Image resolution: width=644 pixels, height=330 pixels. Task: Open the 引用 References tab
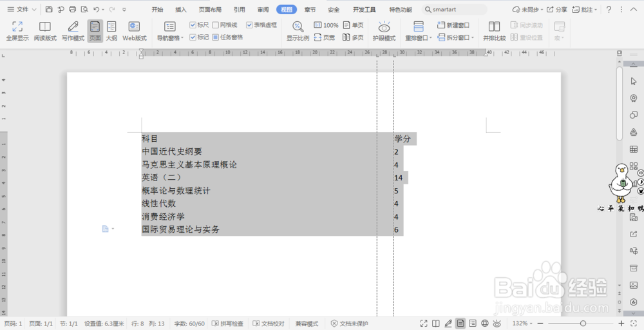coord(239,10)
